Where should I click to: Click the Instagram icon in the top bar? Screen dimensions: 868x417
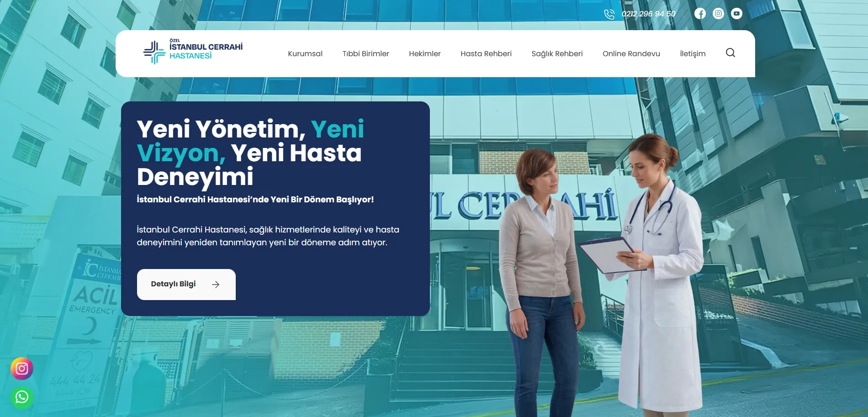[718, 14]
